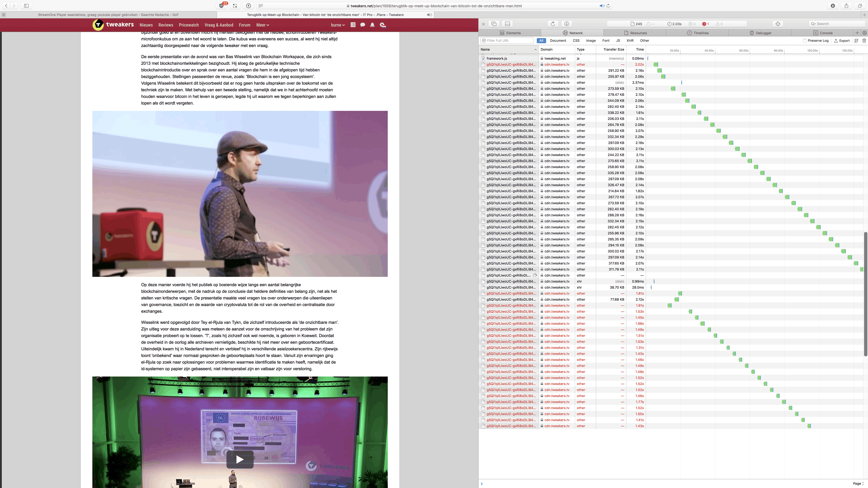Dock the inspector to the bottom

(x=508, y=24)
